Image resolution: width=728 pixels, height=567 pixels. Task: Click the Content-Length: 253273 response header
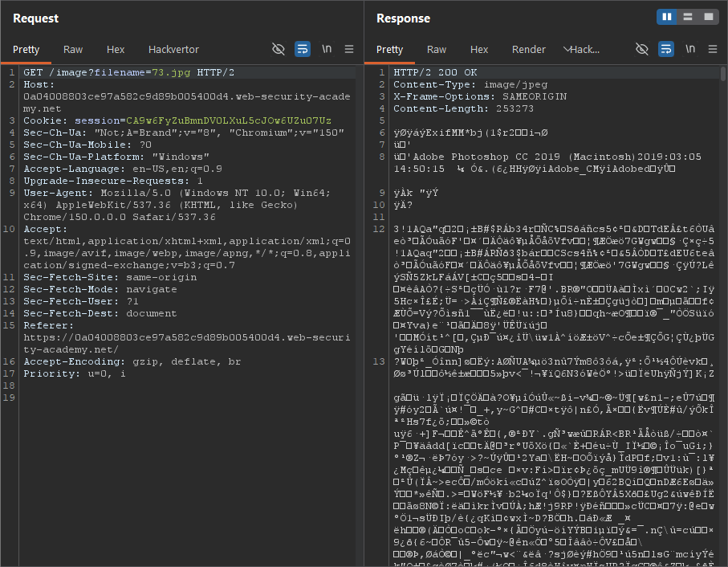pyautogui.click(x=463, y=108)
